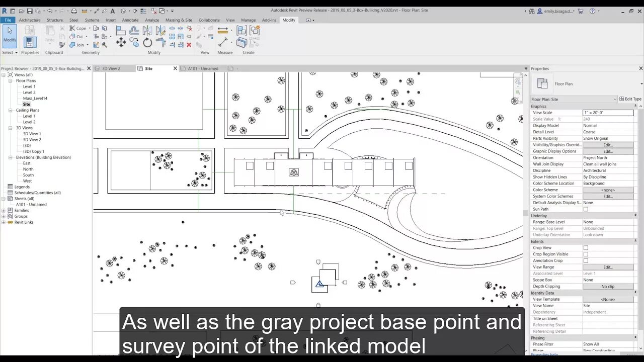
Task: Select Mass_Level14 in the Project Browser
Action: pos(35,99)
